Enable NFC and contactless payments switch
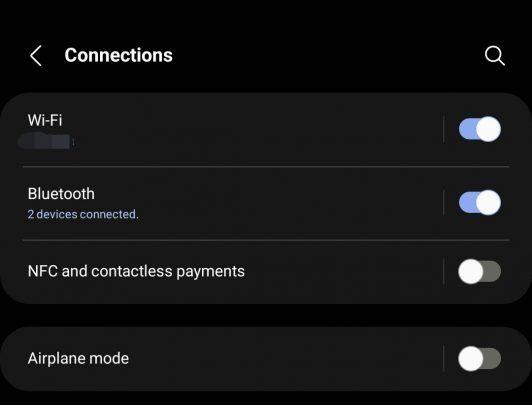Viewport: 532px width, 405px height. [479, 271]
